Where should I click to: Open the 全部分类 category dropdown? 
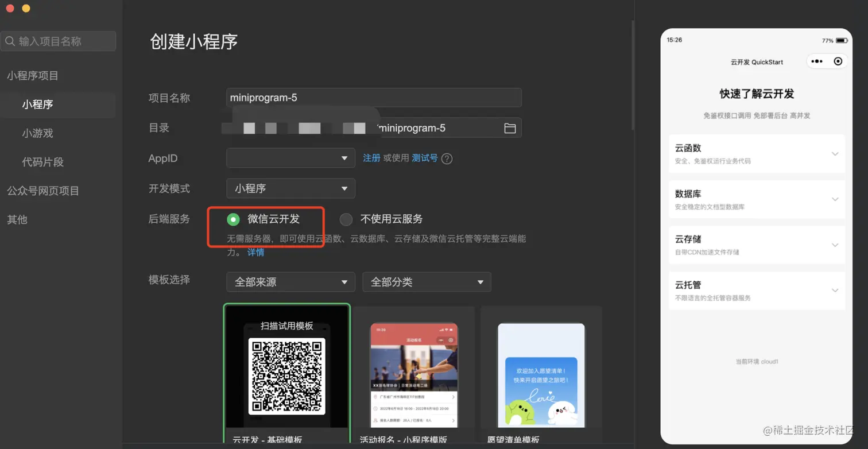(x=427, y=282)
